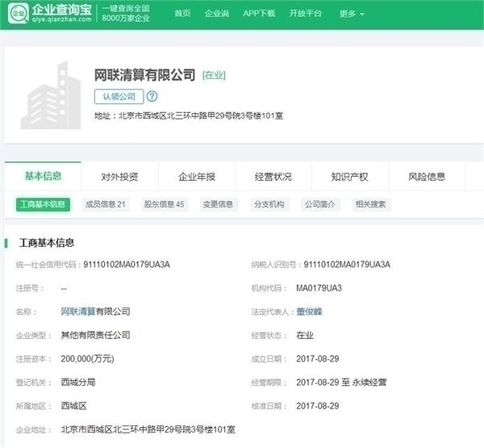
Task: Click 企业地址 value at the bottom
Action: (x=148, y=429)
